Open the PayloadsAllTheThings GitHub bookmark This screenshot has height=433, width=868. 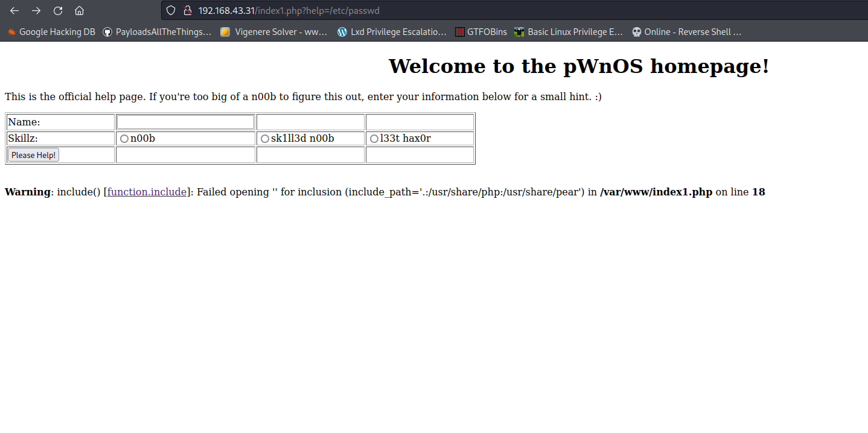coord(157,32)
